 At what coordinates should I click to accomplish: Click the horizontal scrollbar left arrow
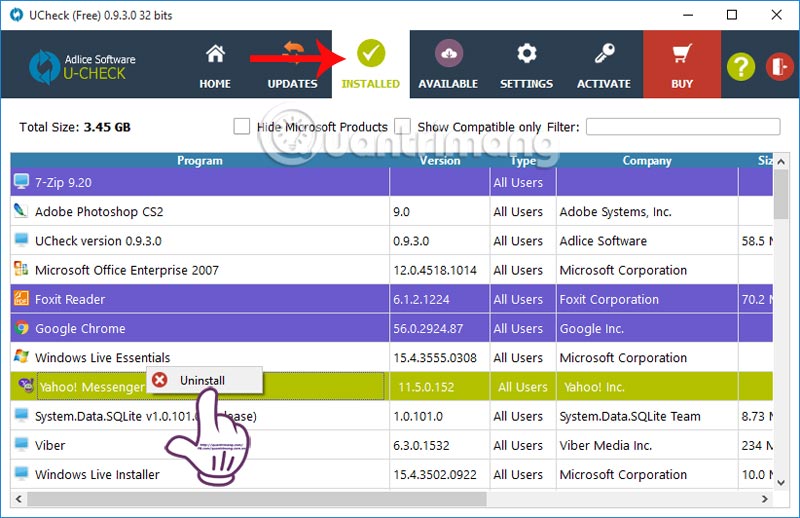(x=19, y=499)
